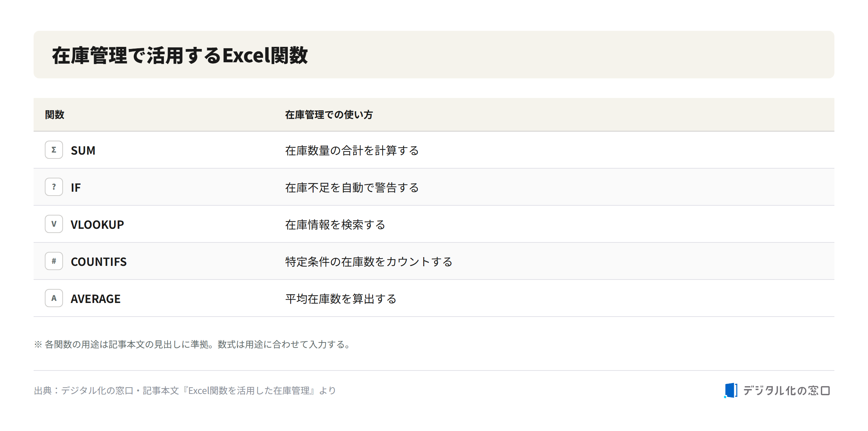Screen dimensions: 868x431
Task: Click the 在庫情報を検索する description
Action: 335,225
